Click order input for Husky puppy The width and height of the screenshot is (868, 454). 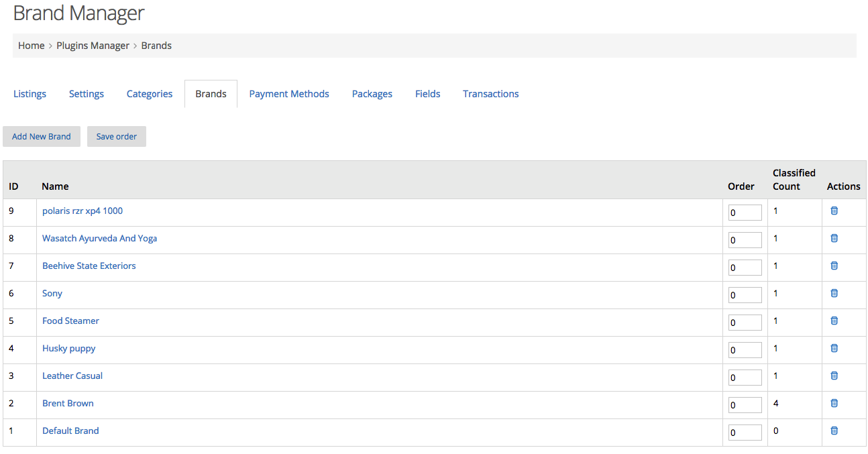pyautogui.click(x=745, y=350)
